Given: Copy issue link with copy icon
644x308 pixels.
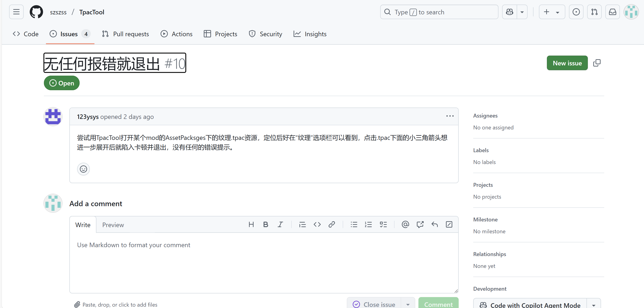Looking at the screenshot, I should 597,63.
